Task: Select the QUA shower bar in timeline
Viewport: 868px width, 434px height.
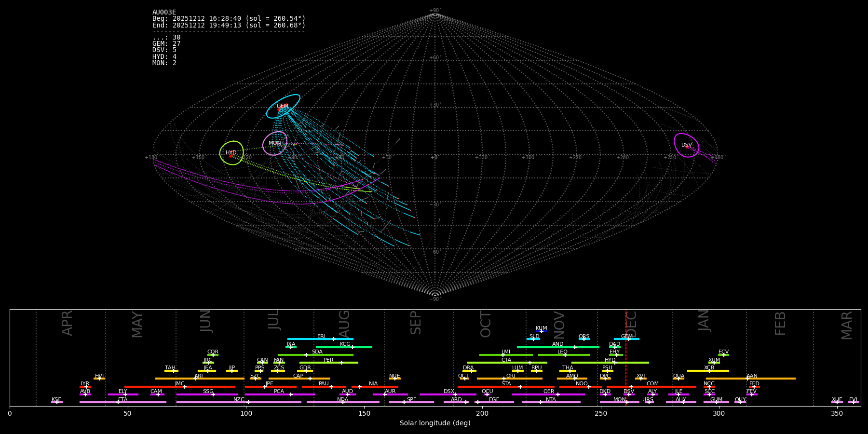Action: click(x=678, y=379)
